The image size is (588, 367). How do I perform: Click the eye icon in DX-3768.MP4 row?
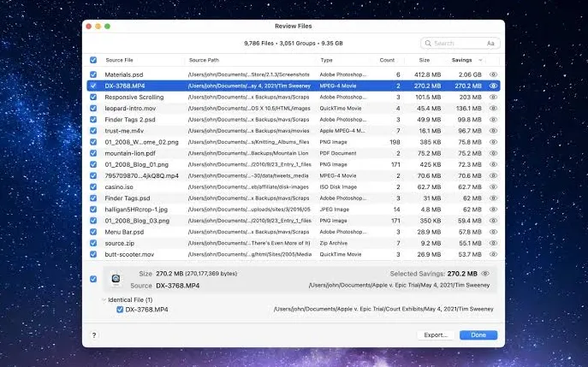tap(493, 86)
